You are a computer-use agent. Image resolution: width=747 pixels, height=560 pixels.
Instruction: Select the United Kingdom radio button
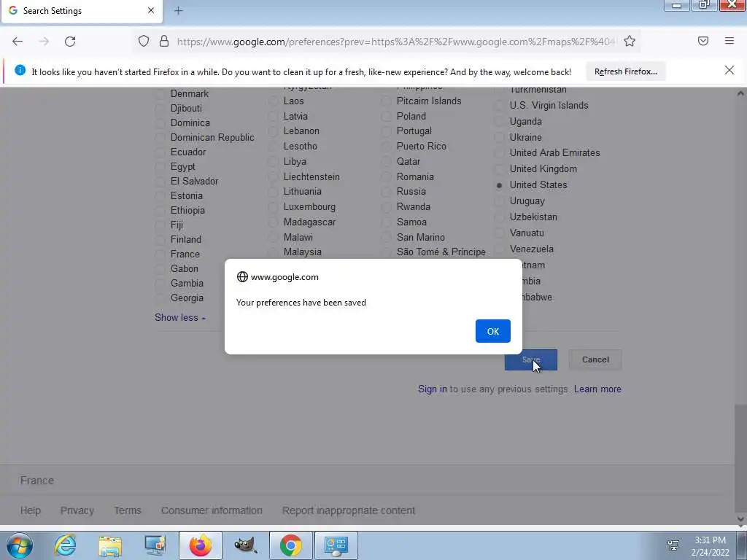pos(499,169)
